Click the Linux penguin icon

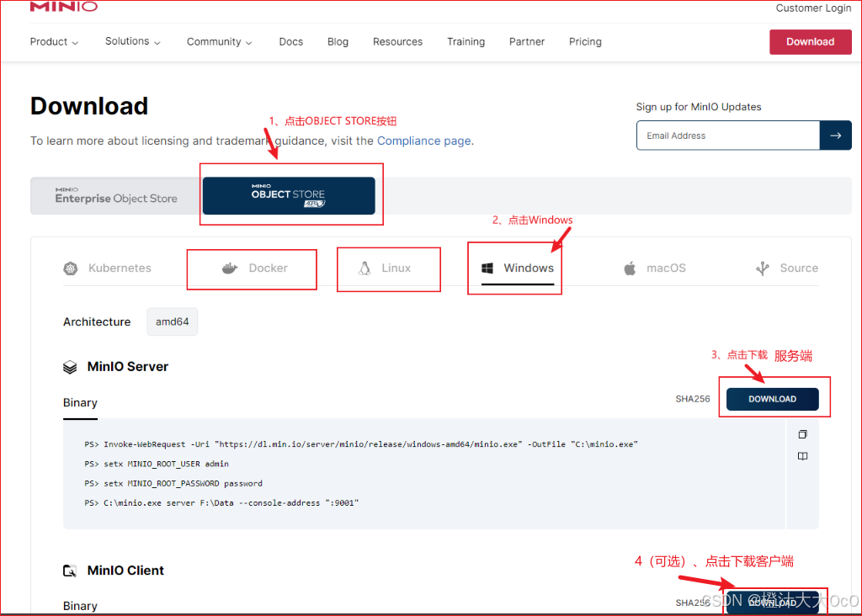[x=364, y=268]
